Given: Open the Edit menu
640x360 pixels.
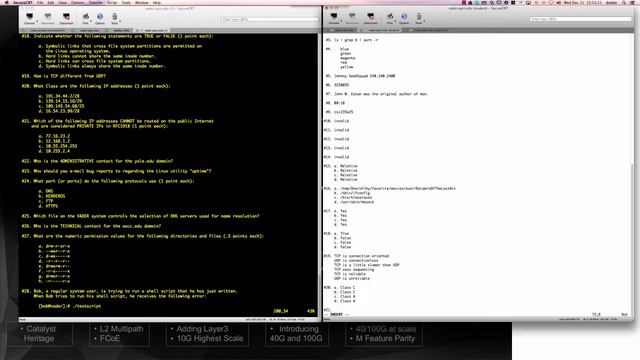Looking at the screenshot, I should [51, 2].
